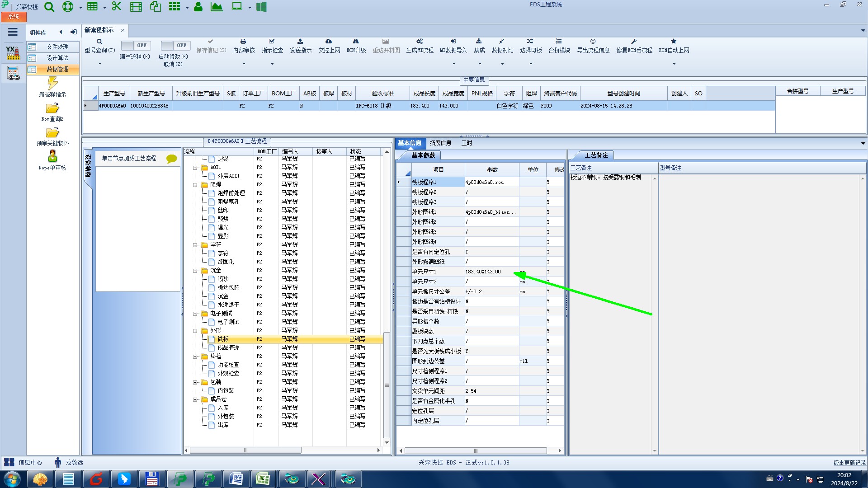
Task: Open the 版本更新记录 link
Action: (849, 462)
